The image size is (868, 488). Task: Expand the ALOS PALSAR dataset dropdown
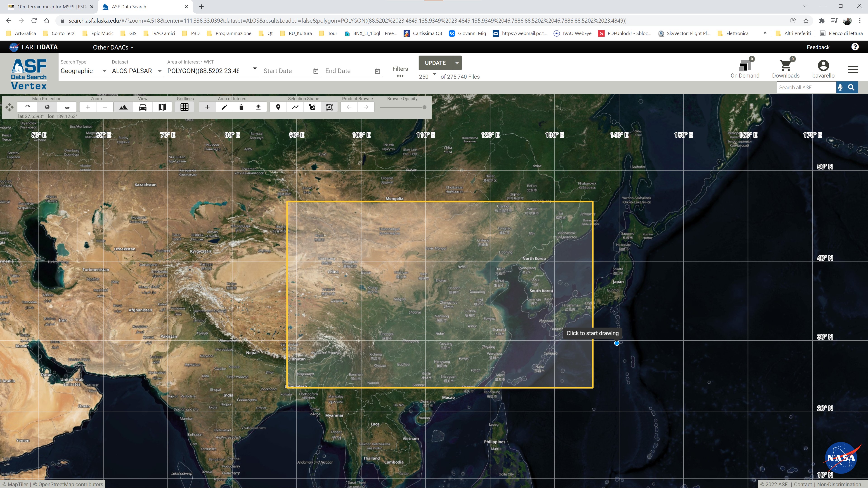coord(137,71)
